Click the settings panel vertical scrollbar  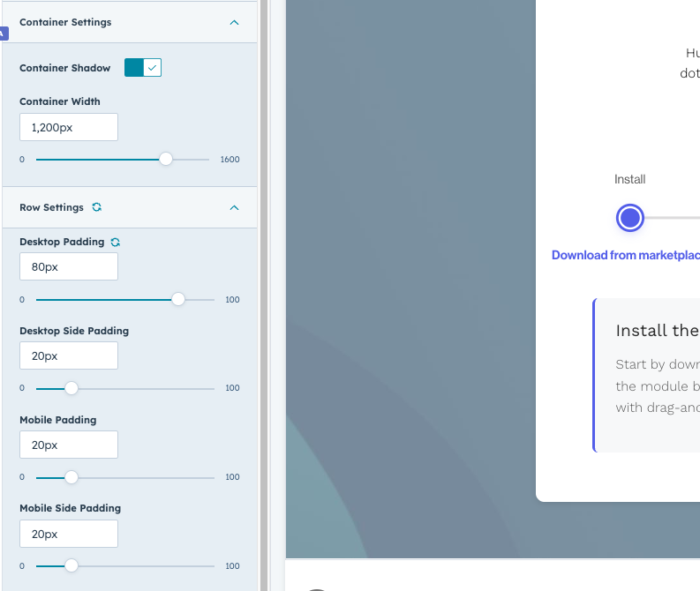263,295
